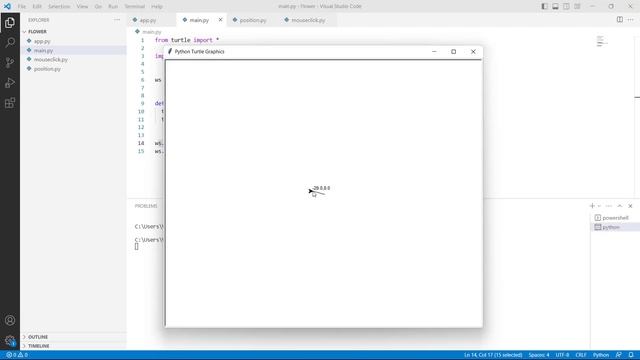Screen dimensions: 640x360
Task: Switch to the mouseclick.py editor tab
Action: coord(308,20)
